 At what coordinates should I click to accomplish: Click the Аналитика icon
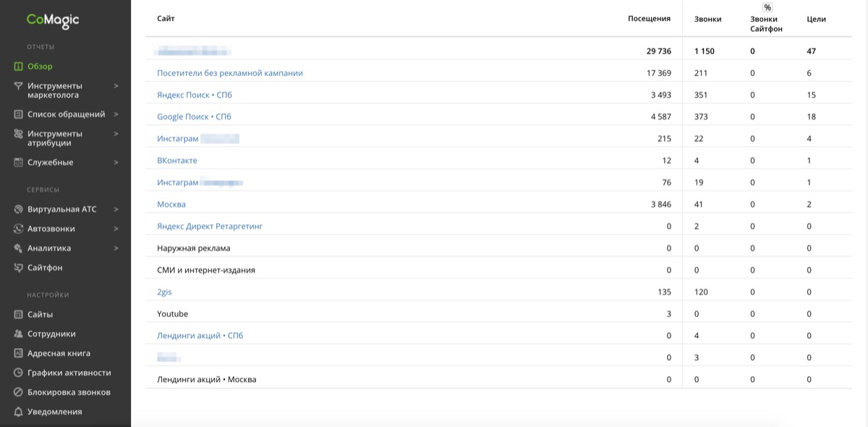19,248
